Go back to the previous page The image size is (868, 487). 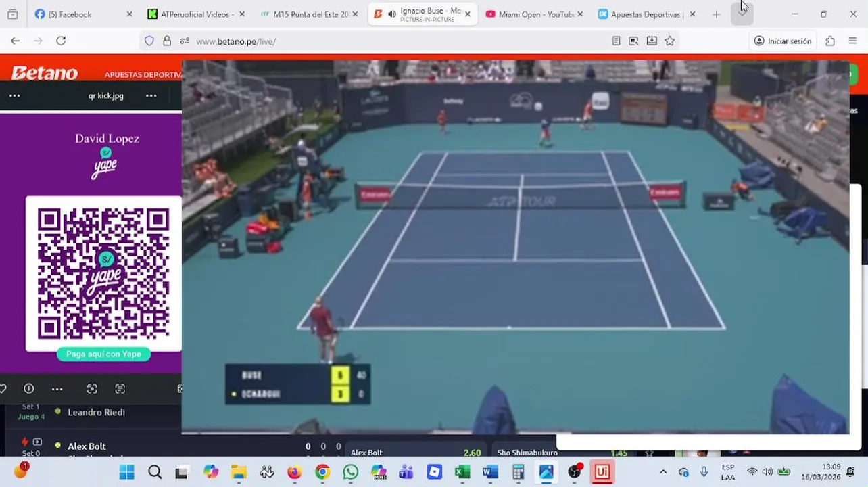click(x=15, y=41)
